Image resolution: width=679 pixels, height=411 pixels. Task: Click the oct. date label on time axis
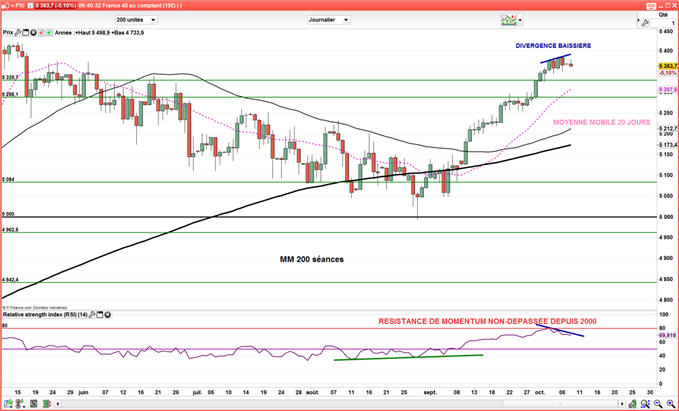[540, 392]
